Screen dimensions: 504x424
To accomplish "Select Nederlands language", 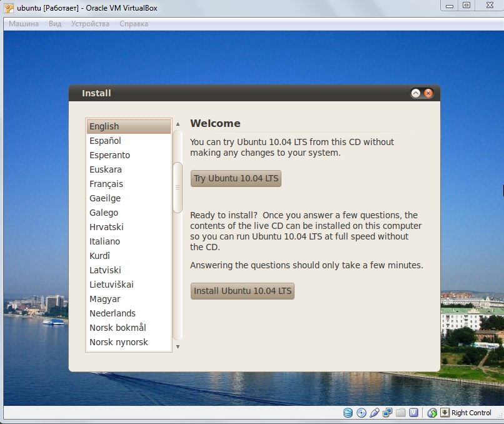I will [129, 313].
